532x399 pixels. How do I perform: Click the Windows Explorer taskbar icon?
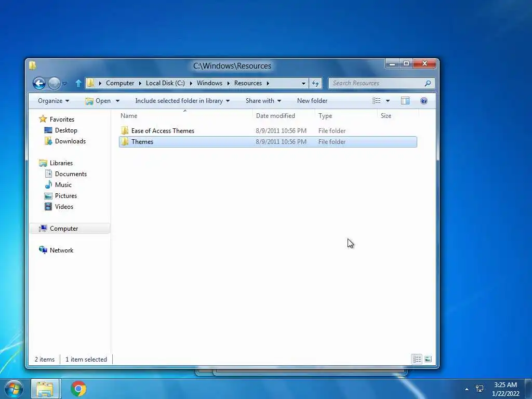[45, 389]
